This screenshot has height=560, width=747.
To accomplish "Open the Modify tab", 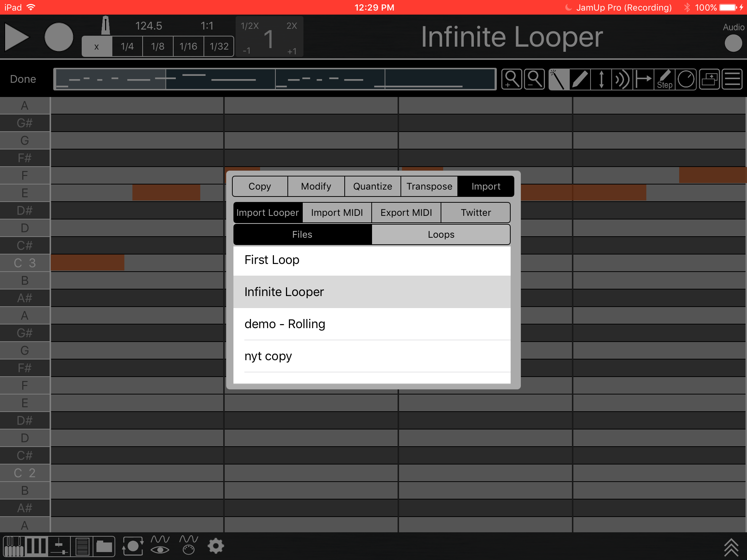I will (x=316, y=186).
